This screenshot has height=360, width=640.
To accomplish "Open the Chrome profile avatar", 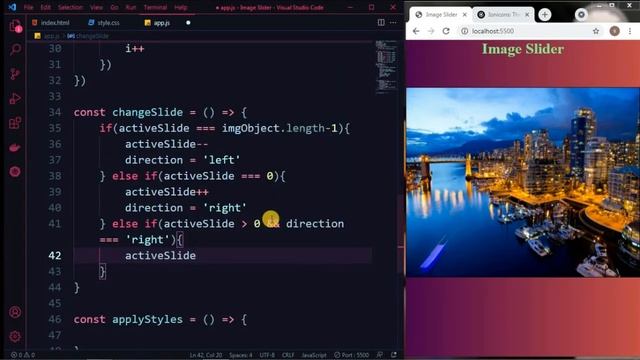I will tap(614, 31).
